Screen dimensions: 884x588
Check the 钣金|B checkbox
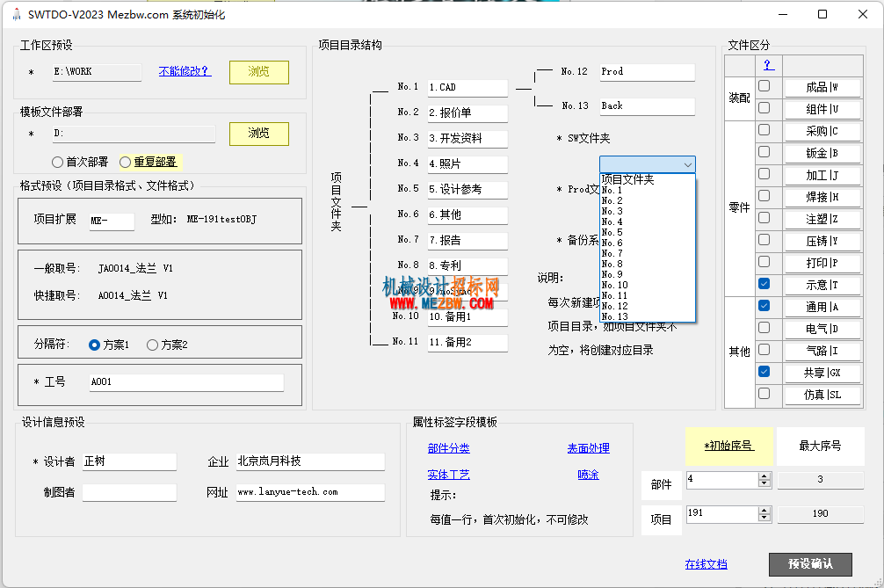click(764, 152)
